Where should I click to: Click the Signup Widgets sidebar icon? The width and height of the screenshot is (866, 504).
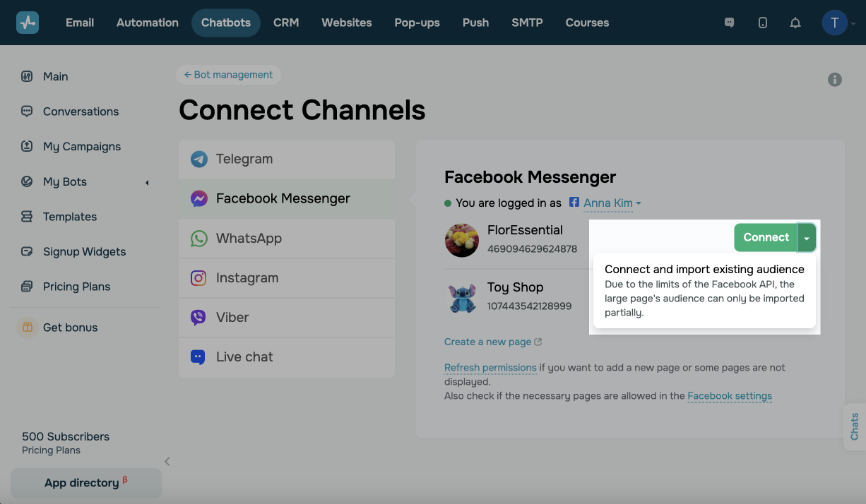27,251
